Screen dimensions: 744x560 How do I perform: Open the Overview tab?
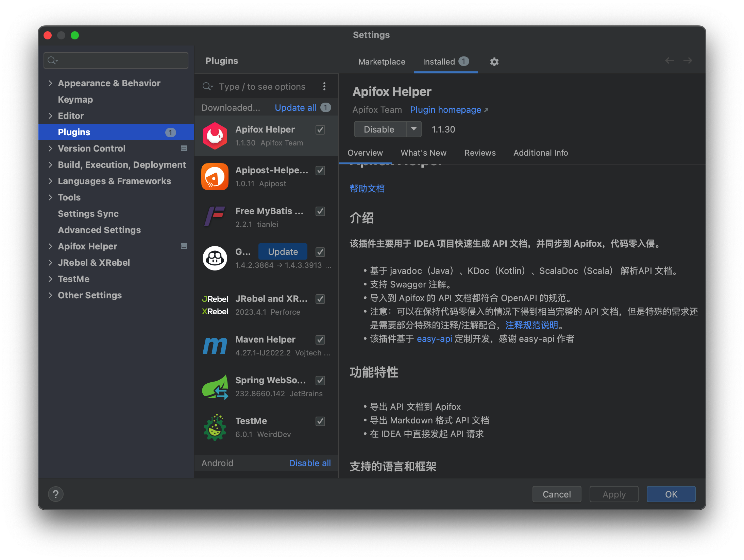[365, 153]
